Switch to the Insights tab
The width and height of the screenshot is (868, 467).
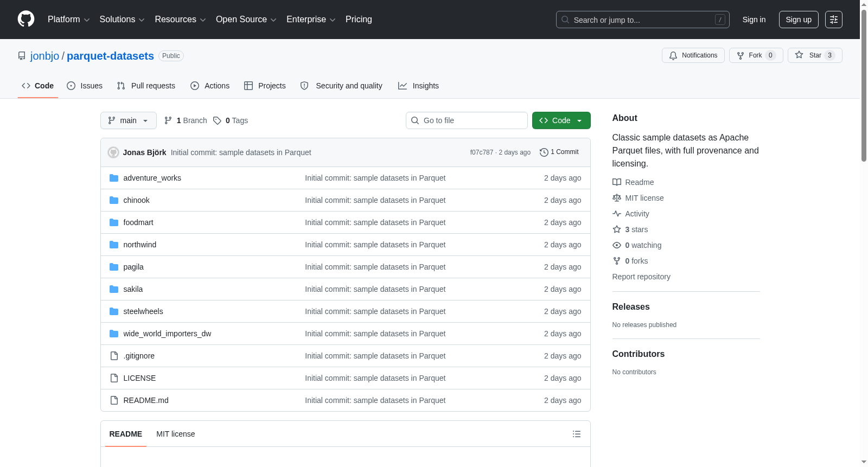click(x=418, y=86)
